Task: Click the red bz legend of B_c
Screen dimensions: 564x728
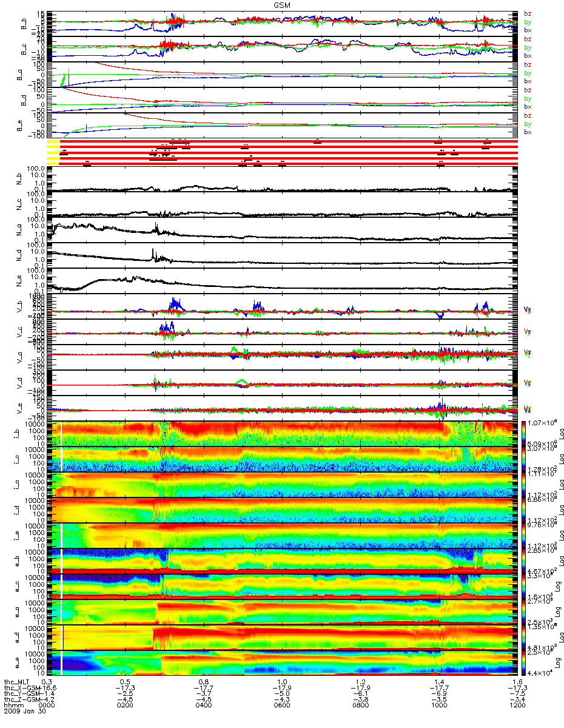Action: 528,39
